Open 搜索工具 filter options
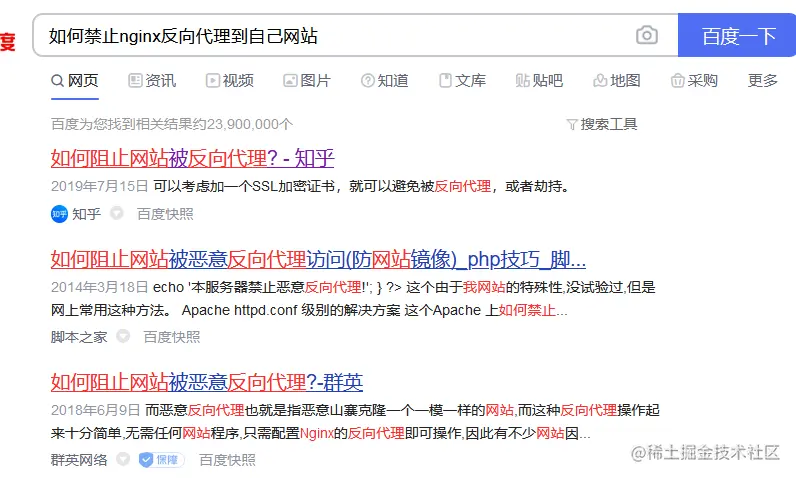796x478 pixels. 602,124
